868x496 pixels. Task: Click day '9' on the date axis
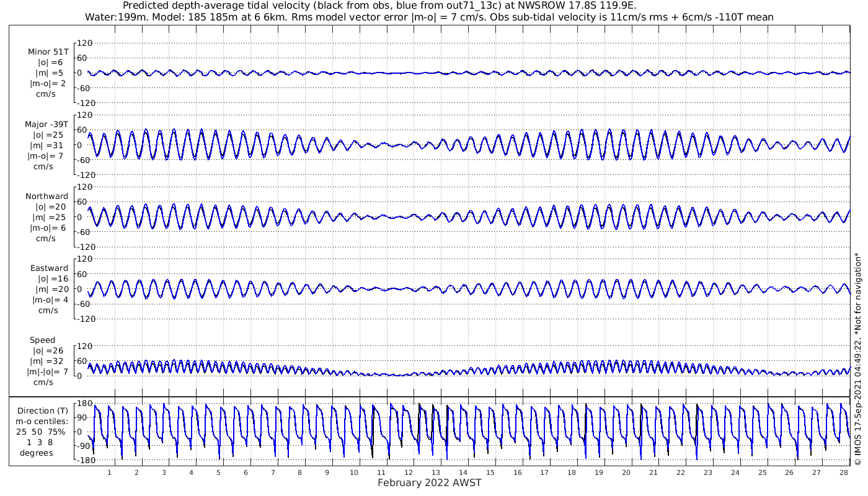(327, 473)
